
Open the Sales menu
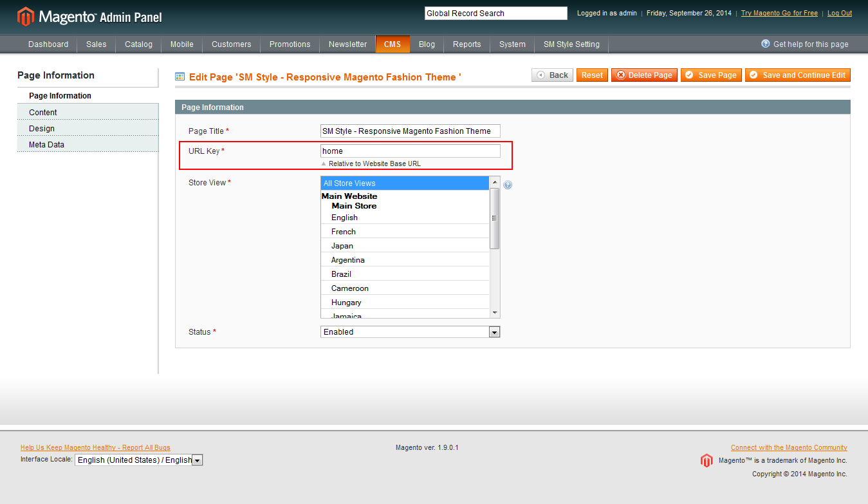(97, 44)
